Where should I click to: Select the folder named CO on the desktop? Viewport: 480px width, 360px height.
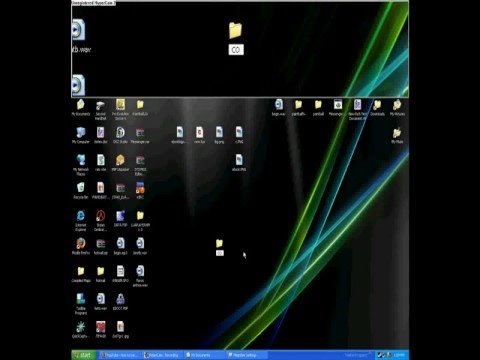219,247
